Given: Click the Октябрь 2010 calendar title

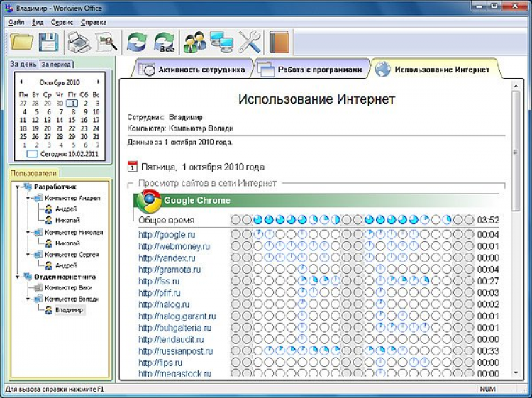Looking at the screenshot, I should (x=60, y=82).
